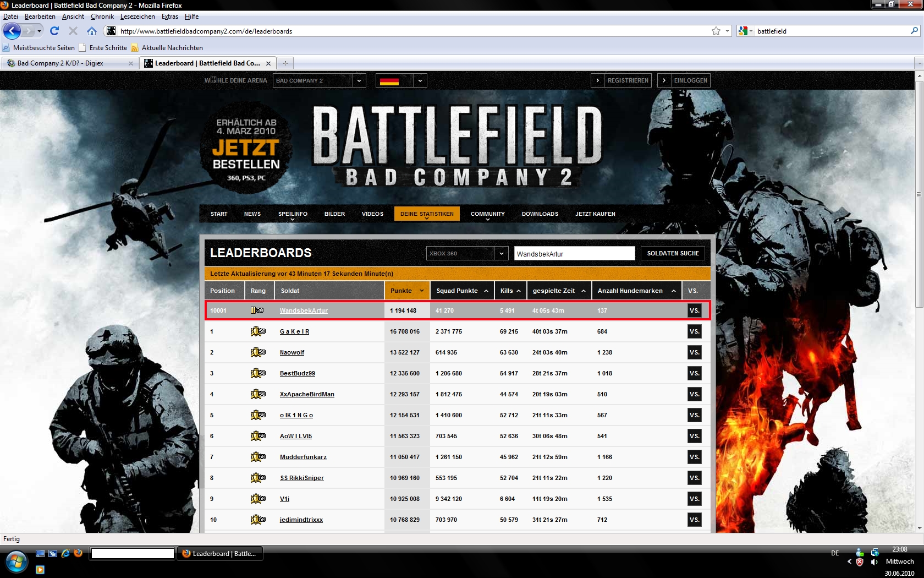This screenshot has width=924, height=578.
Task: Click the VS. icon for BestBudz99
Action: point(695,373)
